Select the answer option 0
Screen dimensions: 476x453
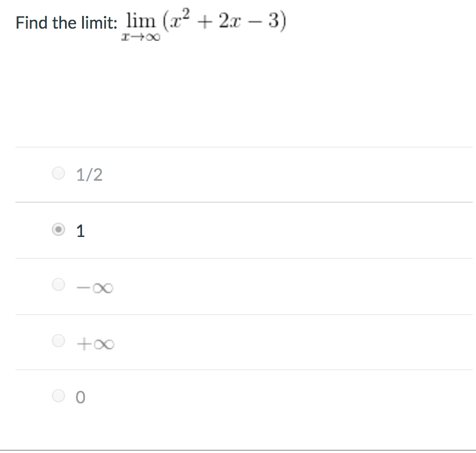pyautogui.click(x=80, y=397)
